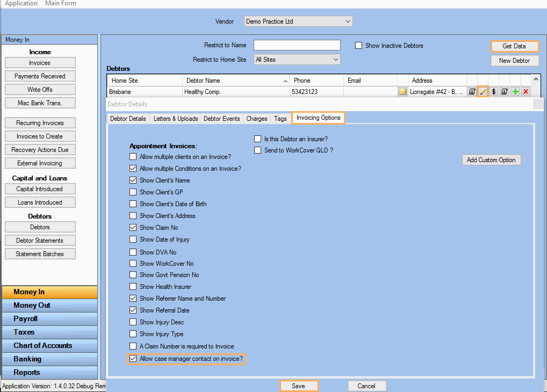The width and height of the screenshot is (547, 392).
Task: Click the email envelope icon for Healthy Comp
Action: click(403, 92)
